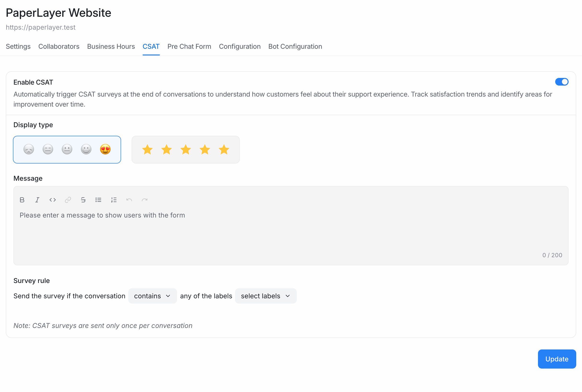
Task: Open the contains condition dropdown
Action: pos(152,296)
